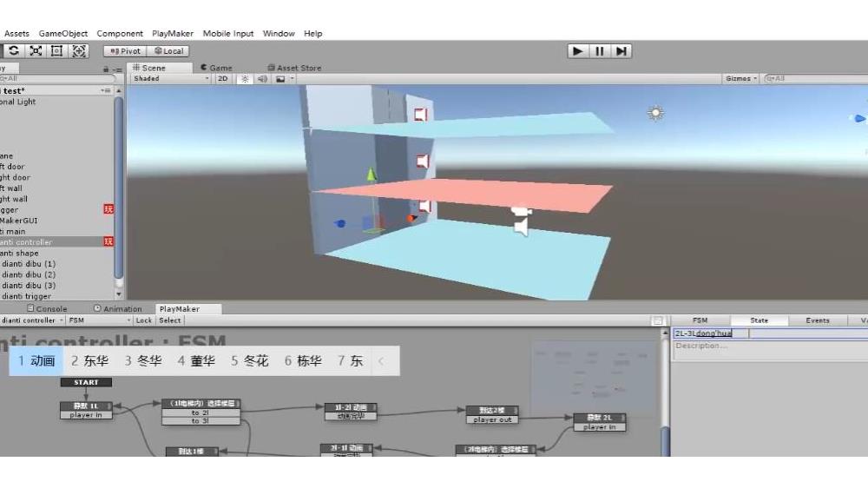
Task: Open the Window menu
Action: click(279, 33)
